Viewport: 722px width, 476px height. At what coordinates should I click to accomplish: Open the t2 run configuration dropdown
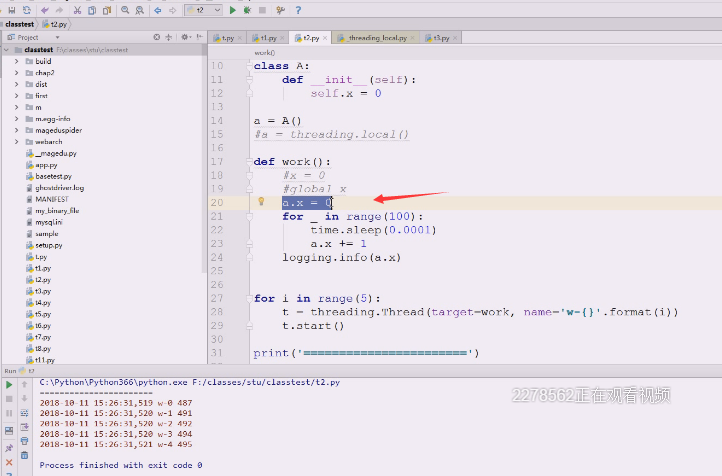point(204,10)
